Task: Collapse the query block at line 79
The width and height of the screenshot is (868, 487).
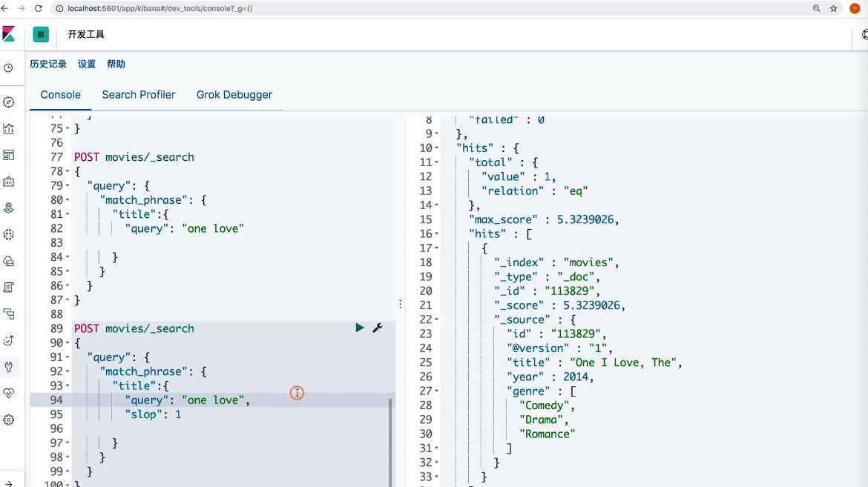Action: (68, 186)
